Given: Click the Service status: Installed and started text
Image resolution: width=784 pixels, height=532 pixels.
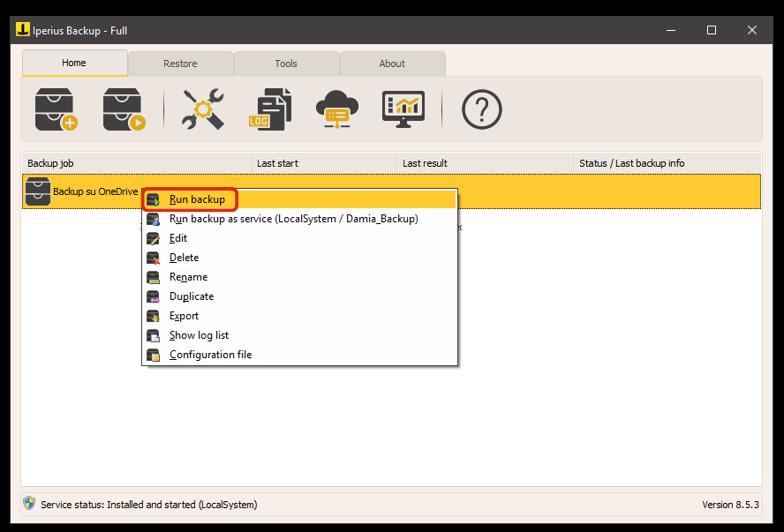Looking at the screenshot, I should tap(149, 505).
